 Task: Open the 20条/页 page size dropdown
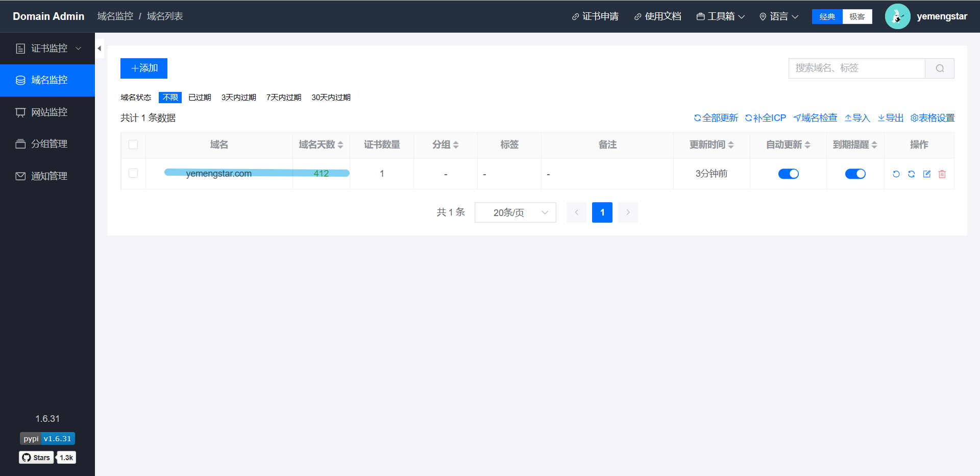coord(515,212)
